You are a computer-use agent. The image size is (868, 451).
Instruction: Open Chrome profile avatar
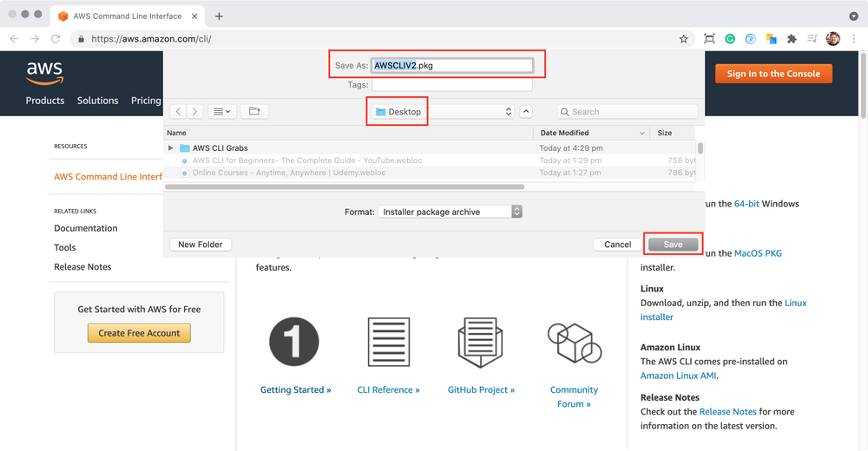pos(832,39)
